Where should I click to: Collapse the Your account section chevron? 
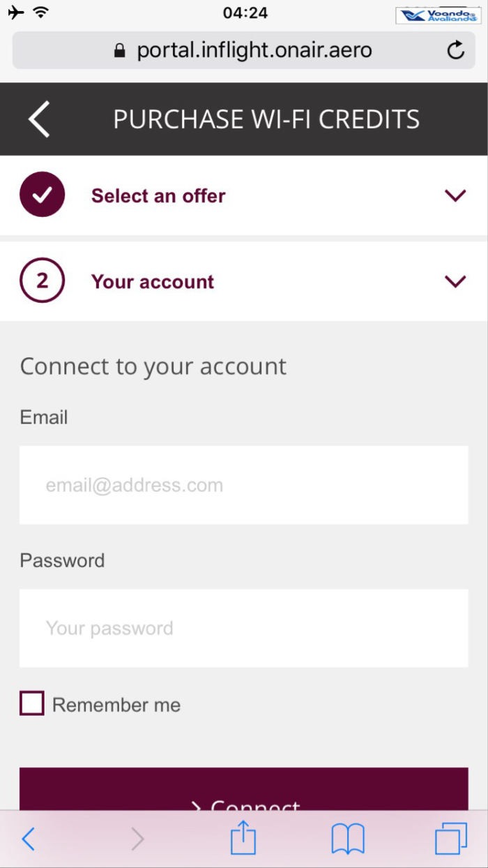[455, 282]
